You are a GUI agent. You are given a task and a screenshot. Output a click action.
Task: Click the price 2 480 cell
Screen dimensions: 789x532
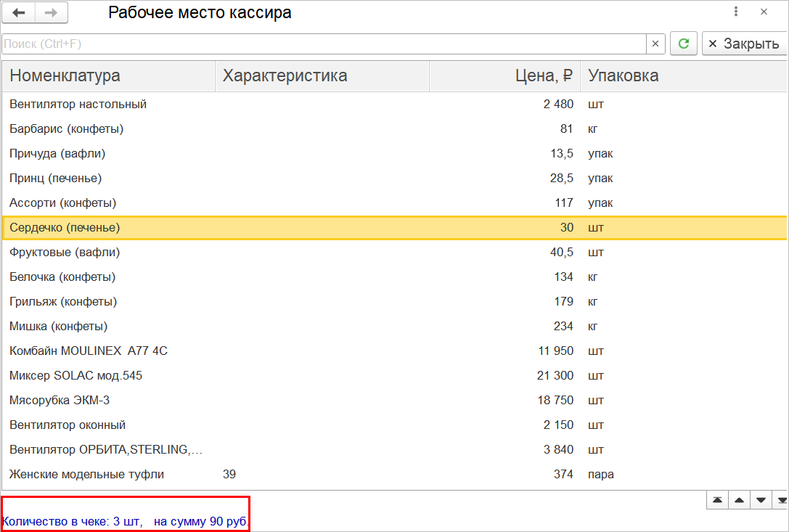[x=504, y=105]
